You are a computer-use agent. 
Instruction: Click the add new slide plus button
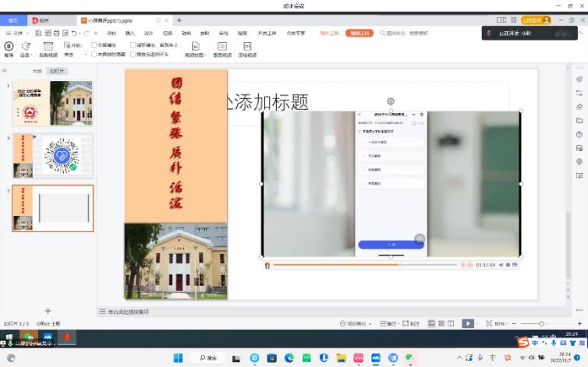[48, 310]
